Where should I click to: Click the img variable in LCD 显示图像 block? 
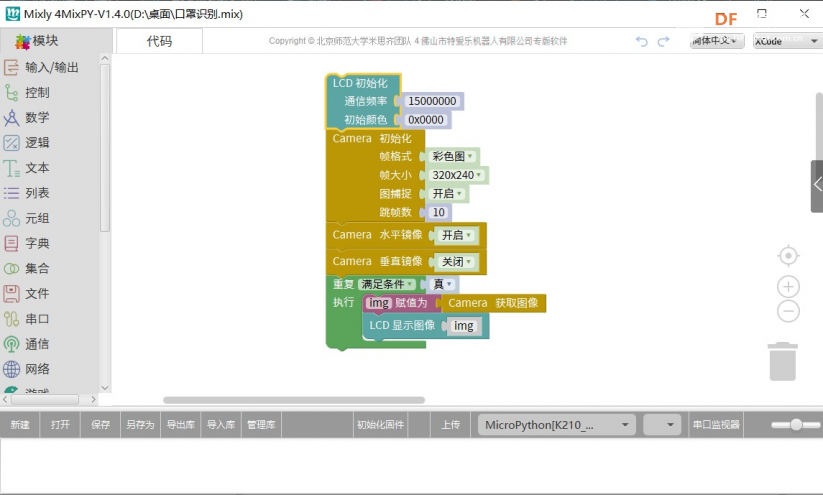(463, 326)
